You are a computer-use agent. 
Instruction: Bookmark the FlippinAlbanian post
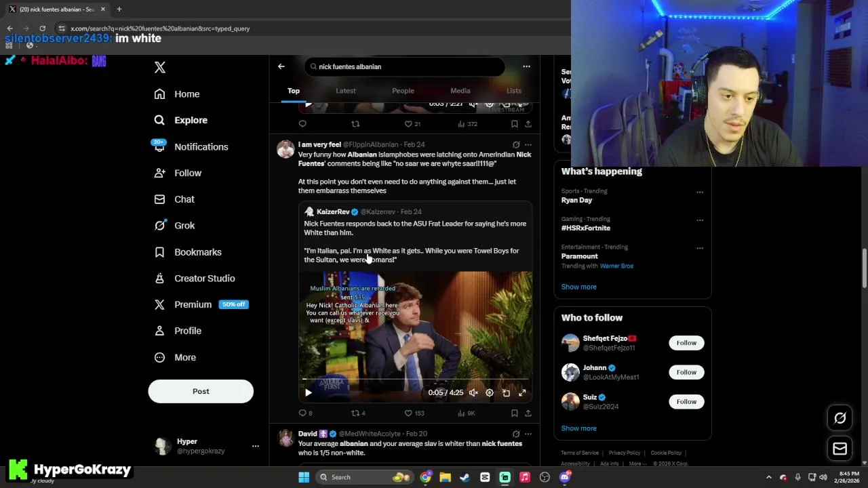click(515, 413)
